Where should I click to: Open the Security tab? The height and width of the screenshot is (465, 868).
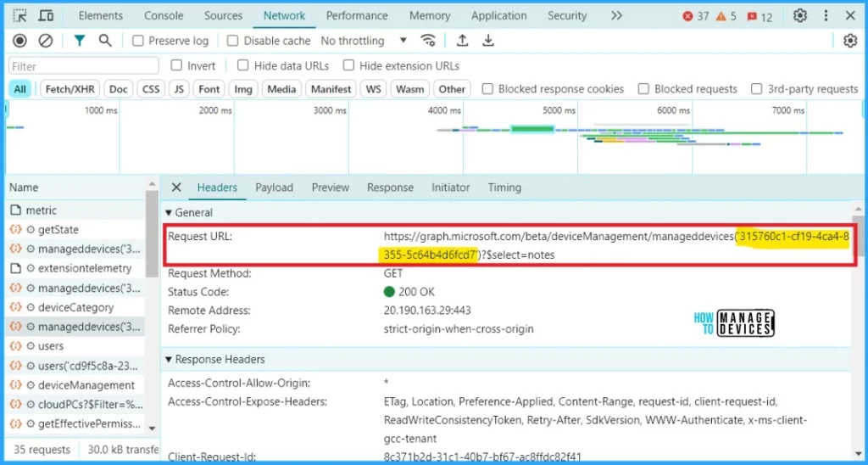567,15
